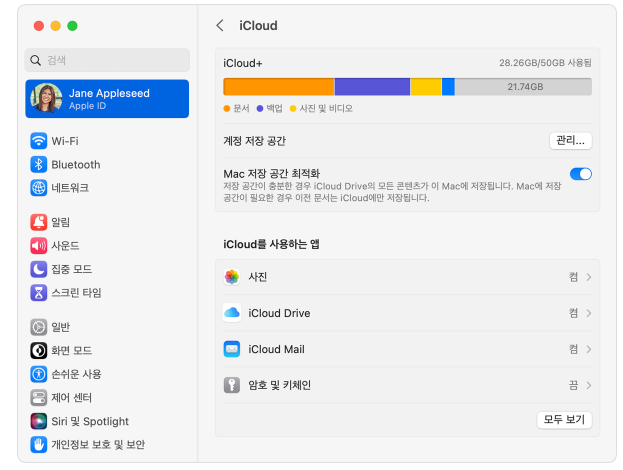Click the Siri 및 Spotlight icon
Image resolution: width=623 pixels, height=470 pixels.
(39, 421)
